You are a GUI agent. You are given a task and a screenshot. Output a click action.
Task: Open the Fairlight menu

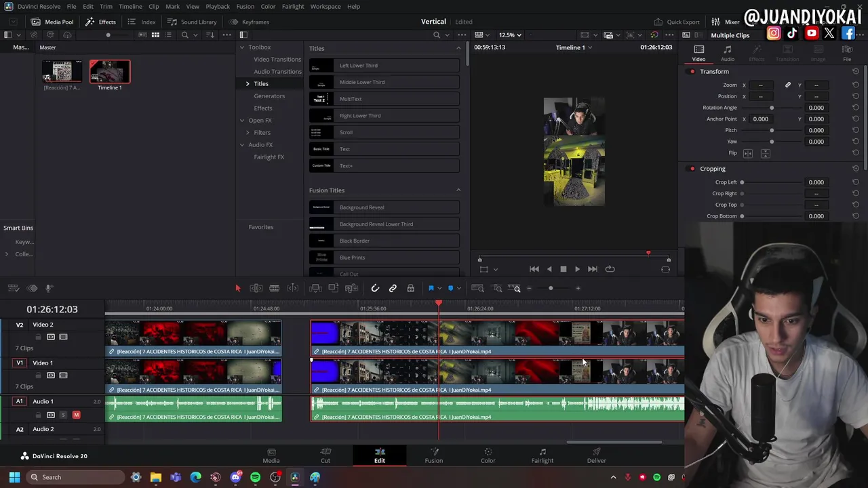pos(293,6)
